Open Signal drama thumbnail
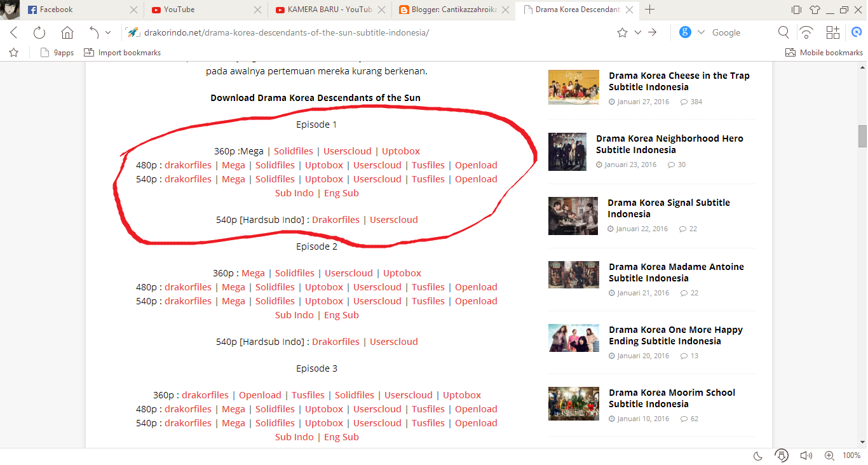The image size is (868, 465). click(x=573, y=216)
